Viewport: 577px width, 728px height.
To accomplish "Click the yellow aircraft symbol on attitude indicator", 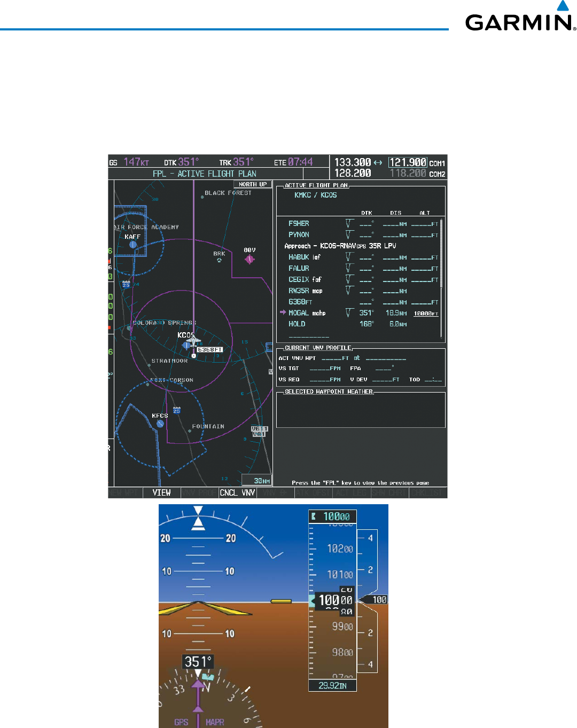I will [x=199, y=608].
